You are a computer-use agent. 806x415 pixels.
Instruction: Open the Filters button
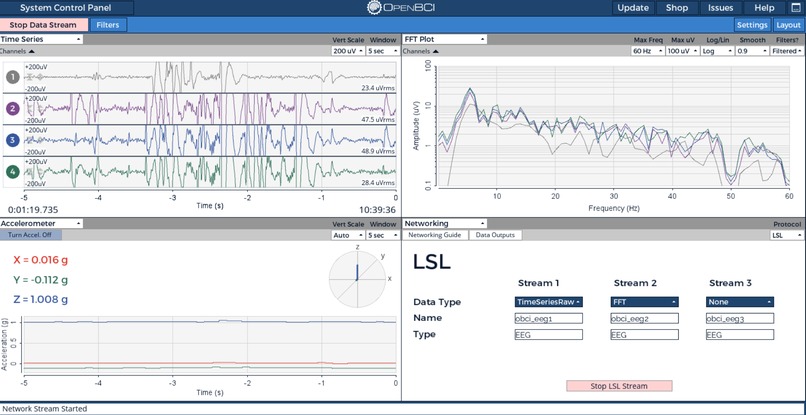(x=108, y=25)
